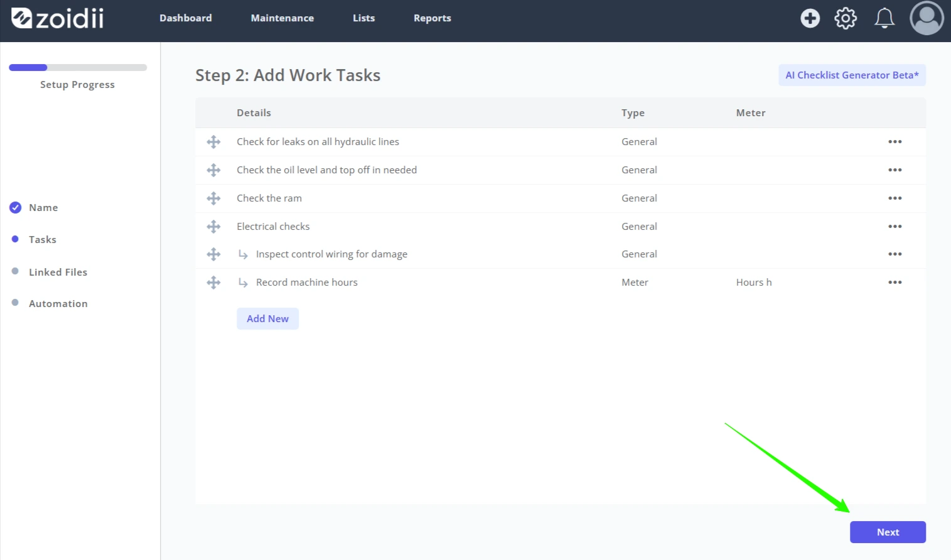Open user profile avatar
This screenshot has height=560, width=951.
coord(927,18)
